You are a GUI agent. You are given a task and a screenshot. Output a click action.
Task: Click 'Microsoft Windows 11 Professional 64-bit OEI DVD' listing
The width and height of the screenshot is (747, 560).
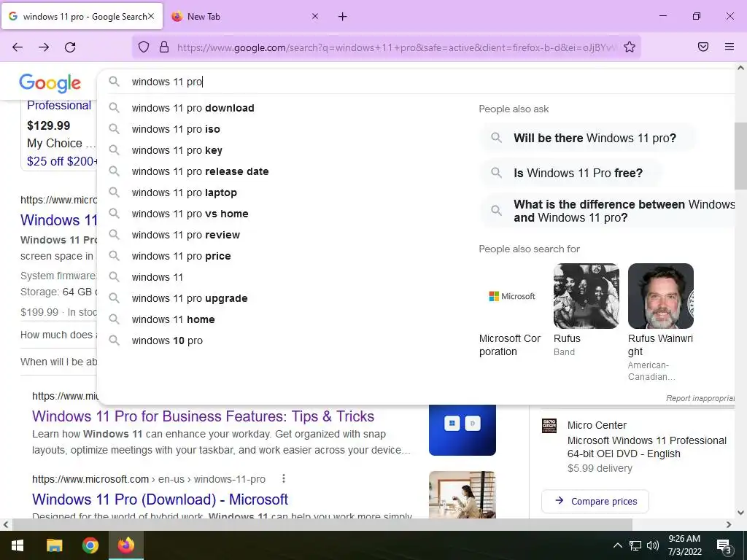coord(646,447)
